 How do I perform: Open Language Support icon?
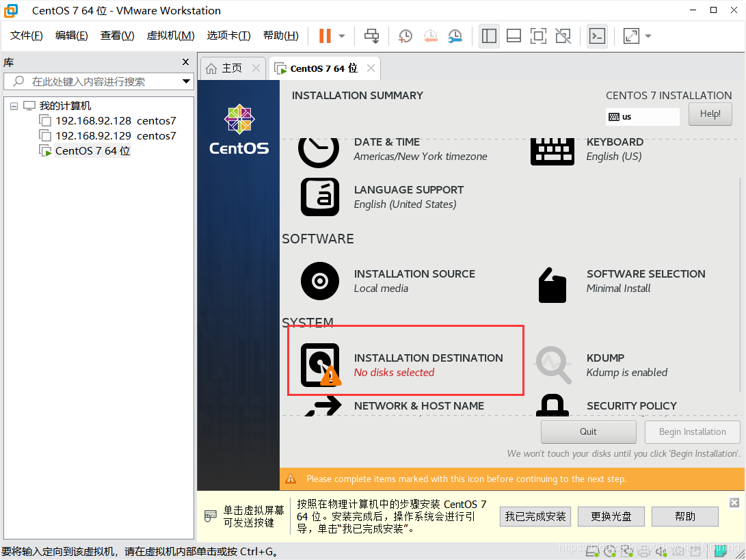coord(320,197)
